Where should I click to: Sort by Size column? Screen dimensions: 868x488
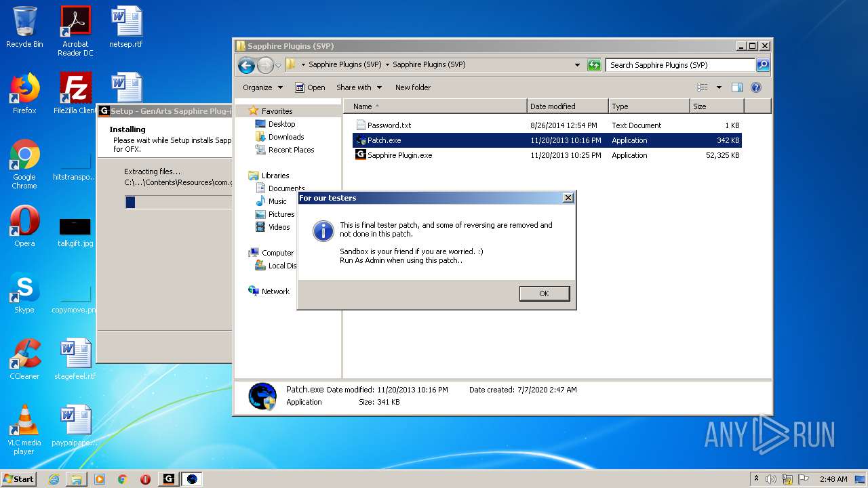pos(717,106)
